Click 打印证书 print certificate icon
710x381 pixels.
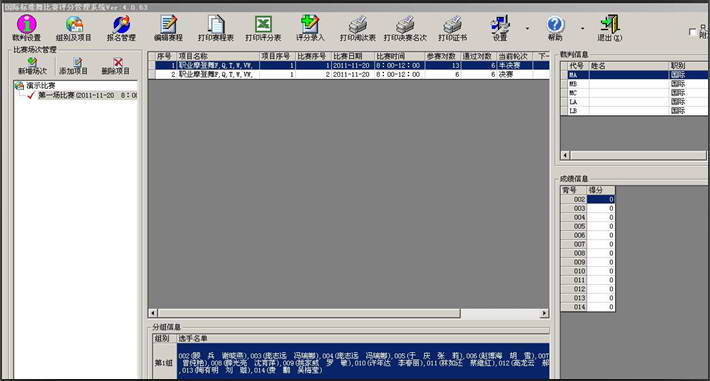[x=452, y=29]
